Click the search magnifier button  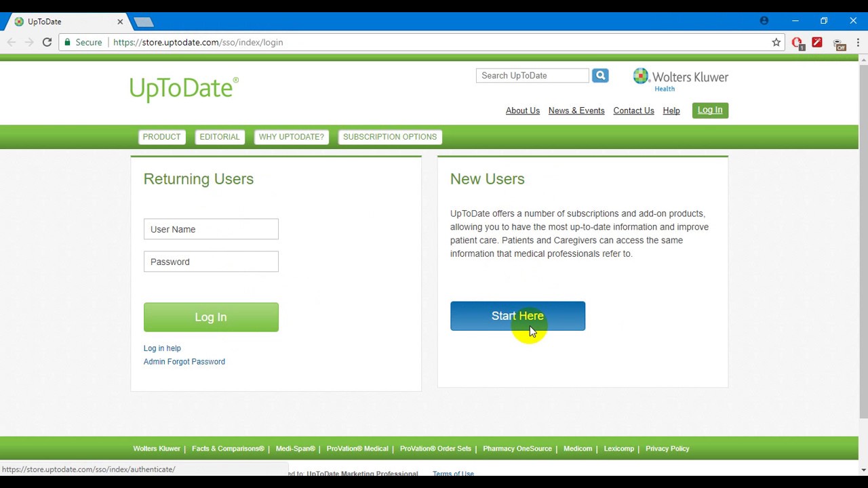(x=600, y=75)
